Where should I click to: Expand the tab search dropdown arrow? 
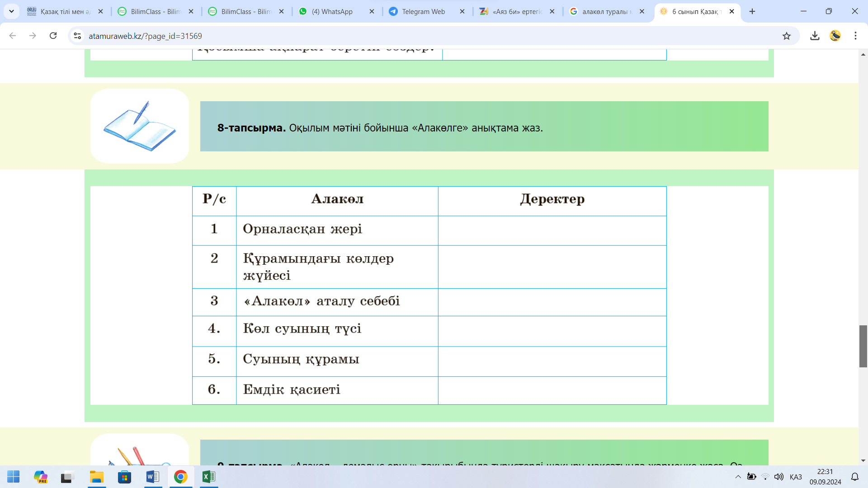11,11
